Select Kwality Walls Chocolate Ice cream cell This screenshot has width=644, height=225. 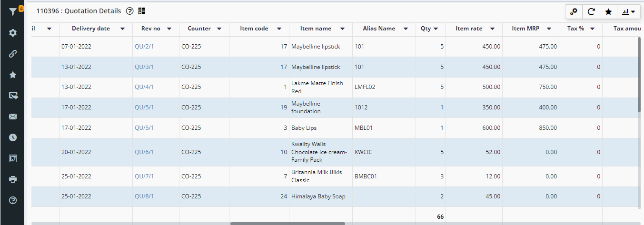coord(321,152)
